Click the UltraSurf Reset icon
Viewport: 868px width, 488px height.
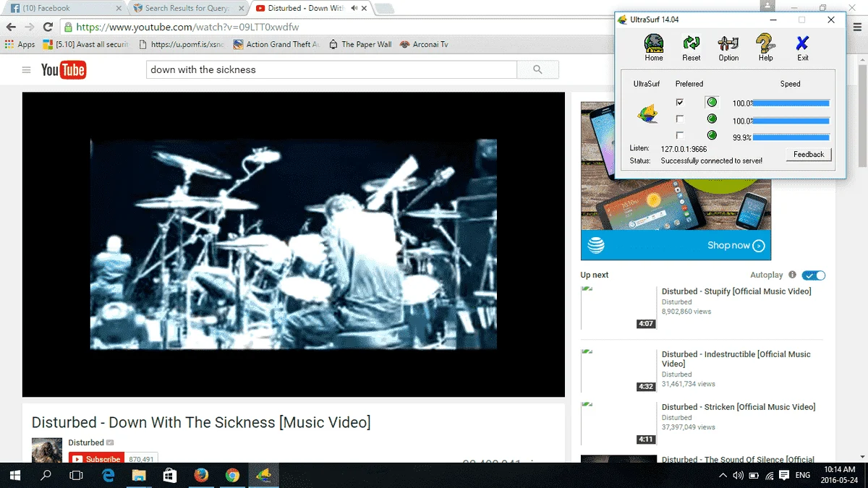coord(692,48)
